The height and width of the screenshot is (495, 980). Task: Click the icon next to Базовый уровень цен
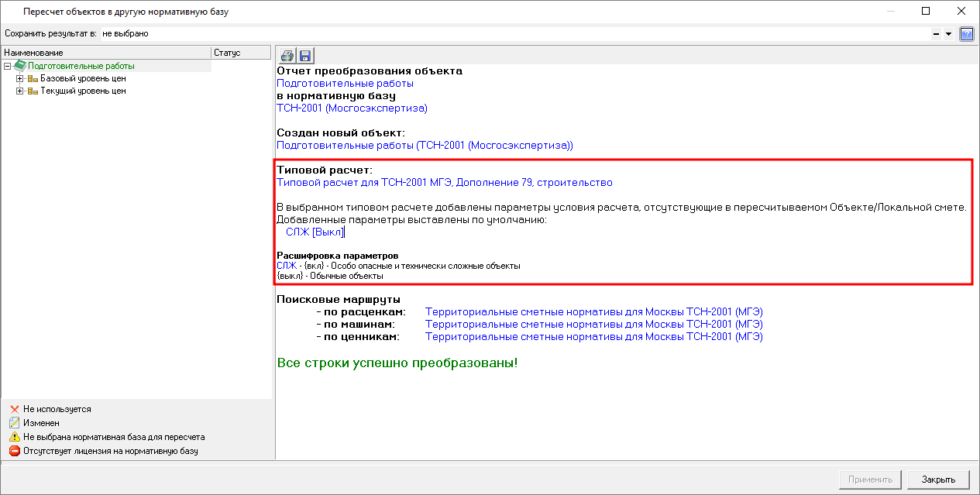pyautogui.click(x=33, y=79)
